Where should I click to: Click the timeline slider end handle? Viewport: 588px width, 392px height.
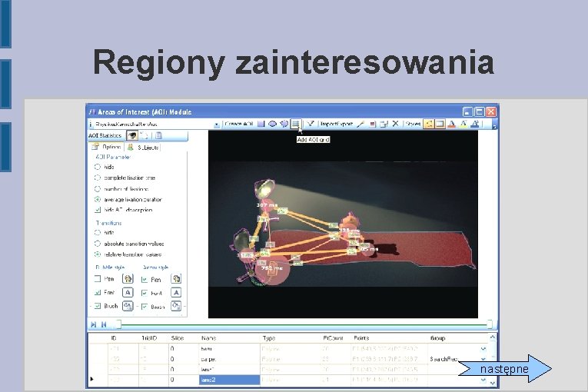[490, 324]
